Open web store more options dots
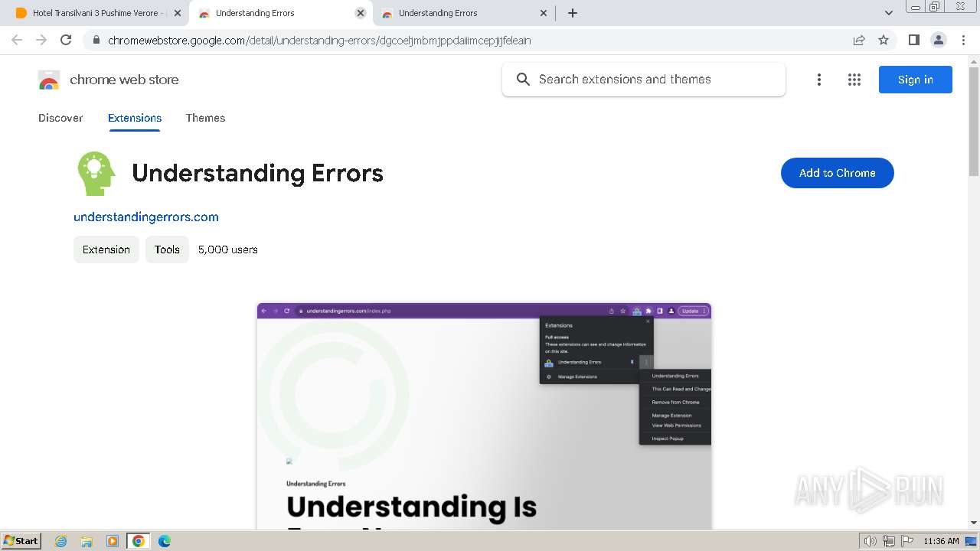Image resolution: width=980 pixels, height=551 pixels. pos(819,80)
